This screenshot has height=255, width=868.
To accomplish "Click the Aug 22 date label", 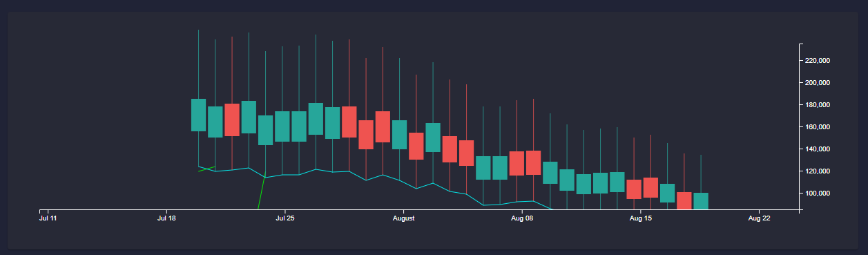I will pos(759,218).
